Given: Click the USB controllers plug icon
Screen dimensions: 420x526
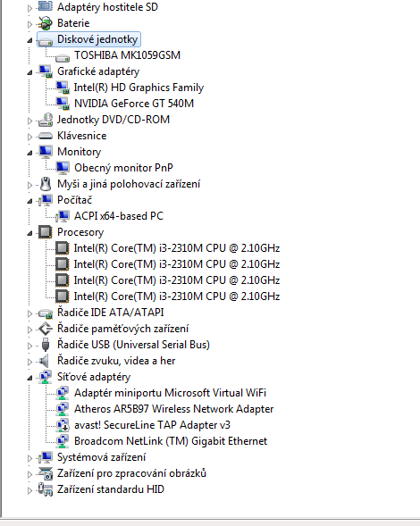Looking at the screenshot, I should pos(46,345).
